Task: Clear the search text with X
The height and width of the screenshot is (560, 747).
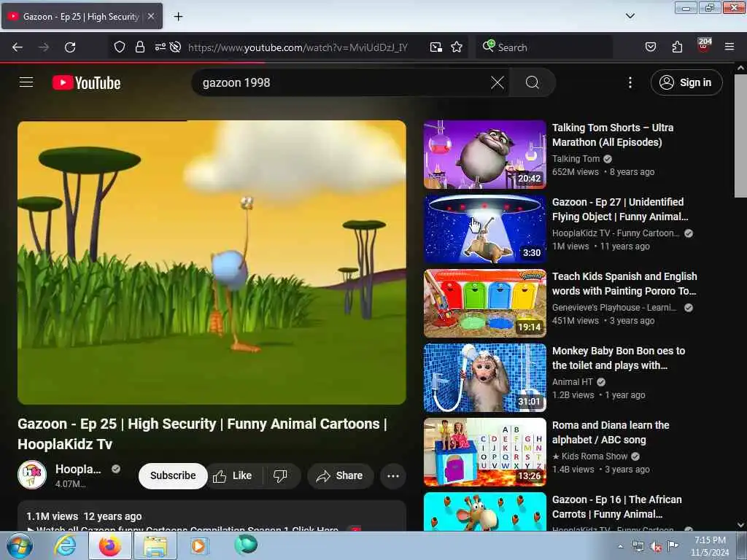Action: pos(497,82)
